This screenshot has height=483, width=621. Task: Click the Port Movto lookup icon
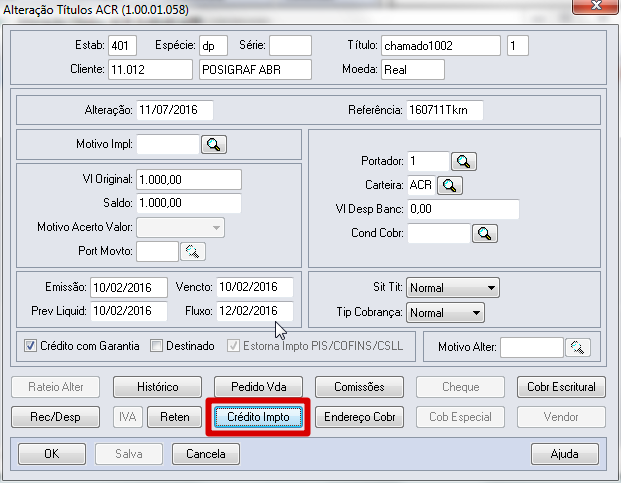(193, 251)
